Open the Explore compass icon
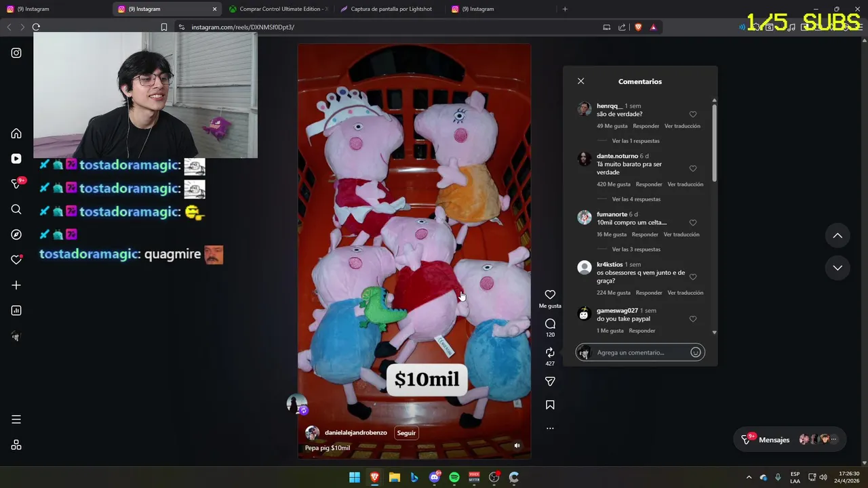 tap(16, 235)
